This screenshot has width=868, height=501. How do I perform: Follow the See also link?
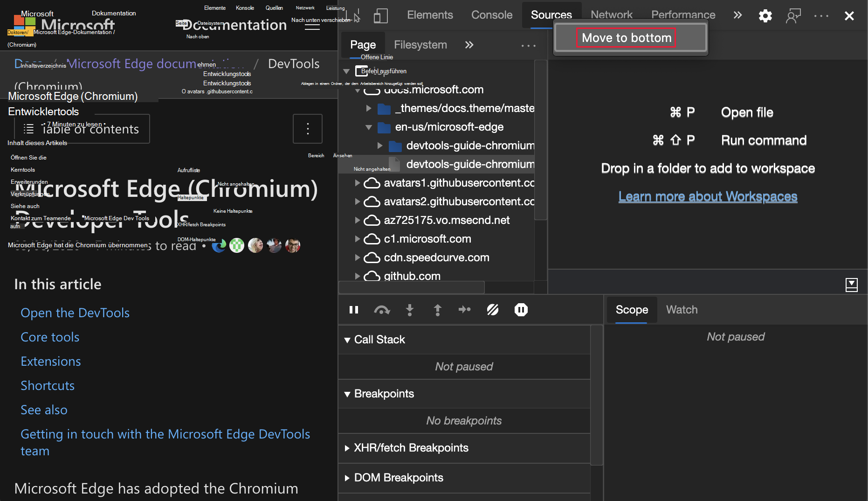[44, 410]
